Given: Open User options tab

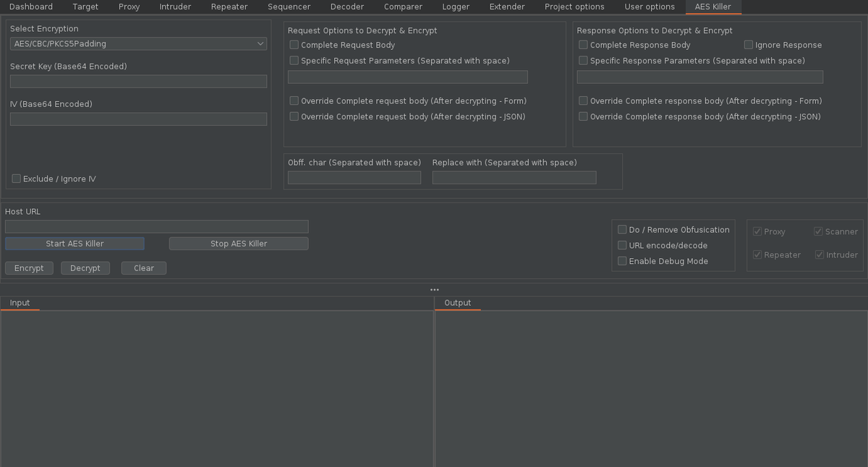Looking at the screenshot, I should coord(650,7).
